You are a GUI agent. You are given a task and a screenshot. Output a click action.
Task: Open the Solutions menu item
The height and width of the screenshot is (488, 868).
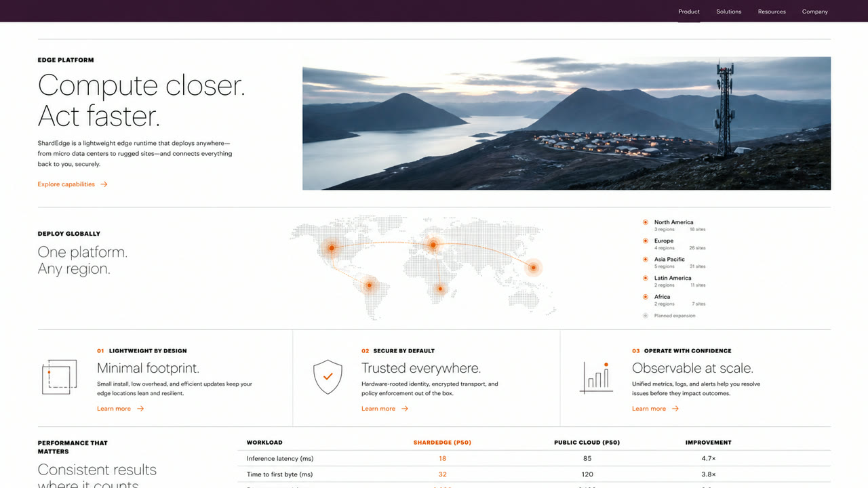pyautogui.click(x=729, y=12)
